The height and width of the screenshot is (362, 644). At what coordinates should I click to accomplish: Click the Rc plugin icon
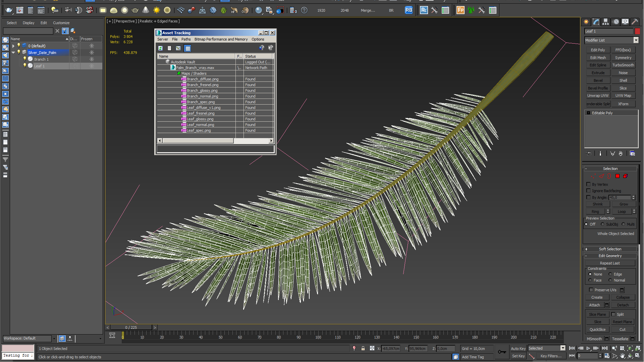tap(424, 10)
